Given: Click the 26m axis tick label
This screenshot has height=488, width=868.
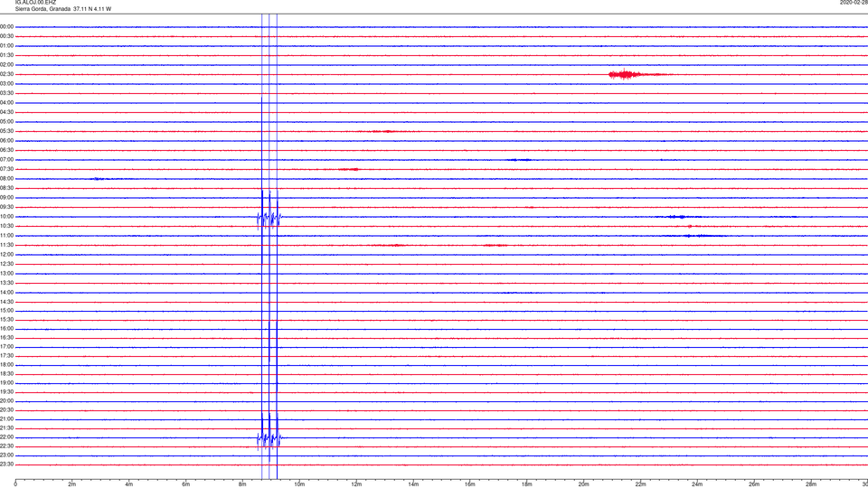Looking at the screenshot, I should (x=754, y=484).
